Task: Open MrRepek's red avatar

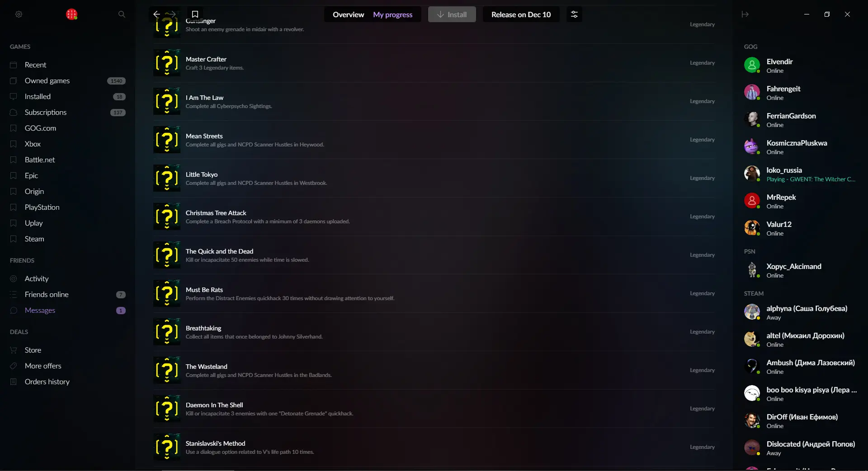Action: point(752,201)
